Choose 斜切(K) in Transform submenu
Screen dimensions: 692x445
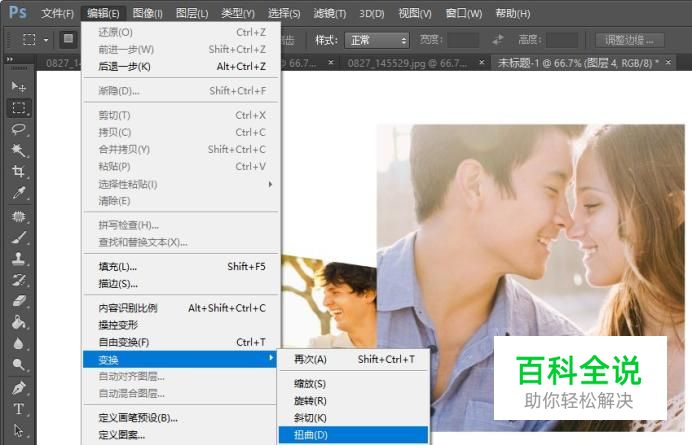(x=354, y=418)
